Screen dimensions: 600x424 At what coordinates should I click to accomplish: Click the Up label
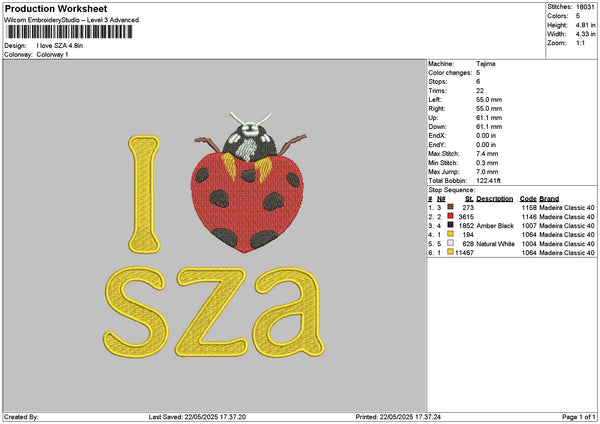click(433, 118)
